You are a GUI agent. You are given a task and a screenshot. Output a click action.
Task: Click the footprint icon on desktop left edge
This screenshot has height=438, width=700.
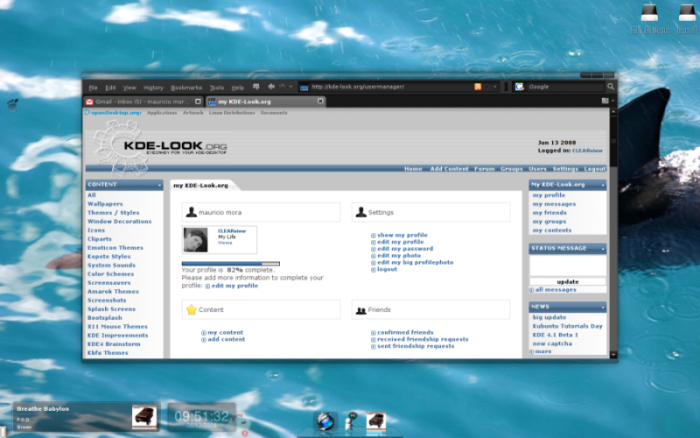pos(12,105)
